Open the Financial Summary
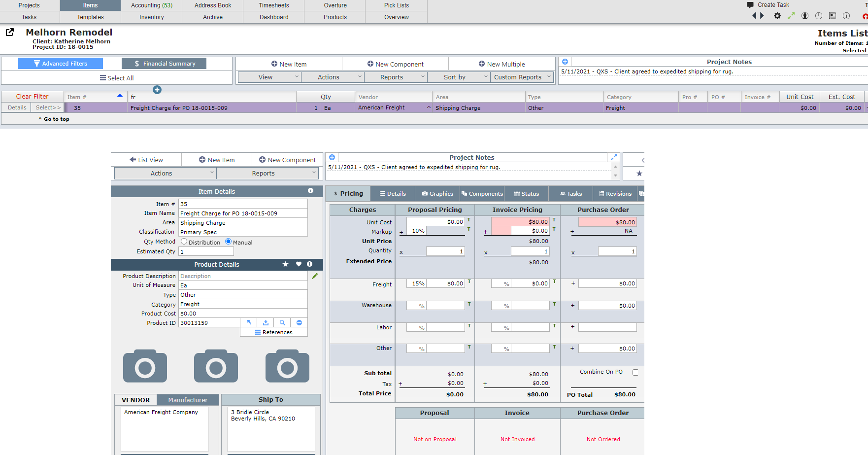868x455 pixels. pos(164,64)
